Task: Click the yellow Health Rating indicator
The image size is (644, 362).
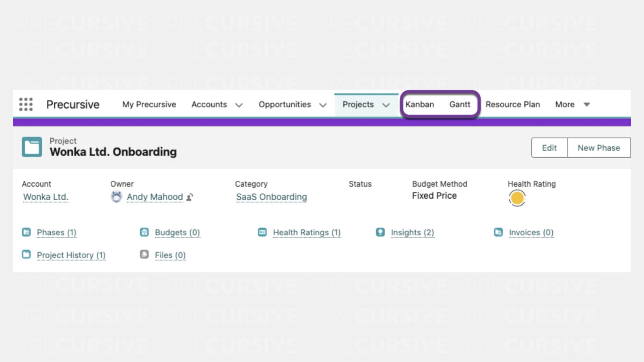Action: click(x=517, y=198)
